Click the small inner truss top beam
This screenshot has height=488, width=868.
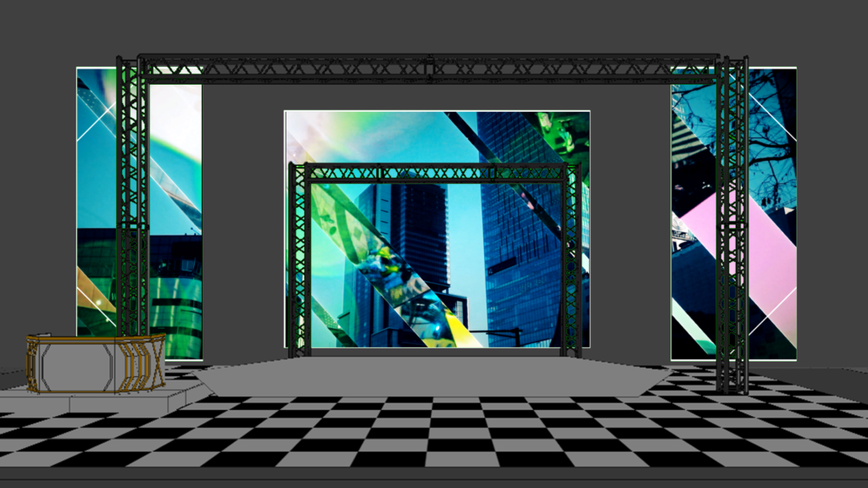[434, 173]
